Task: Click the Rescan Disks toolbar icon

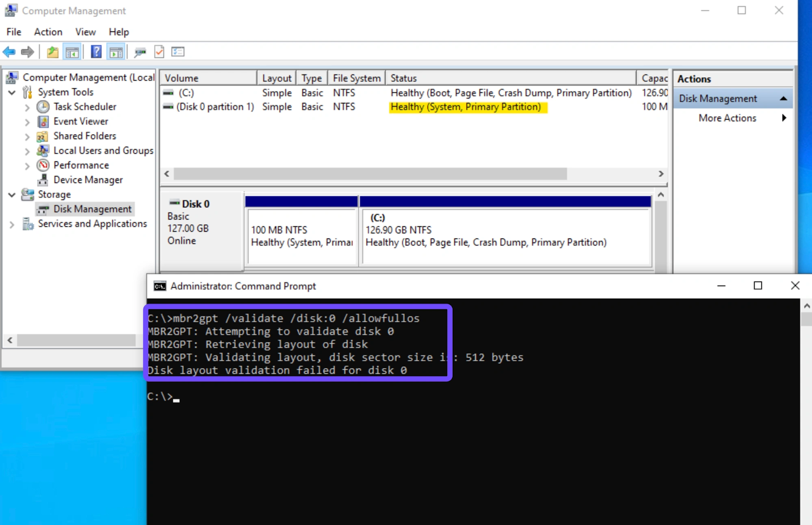Action: click(x=140, y=52)
